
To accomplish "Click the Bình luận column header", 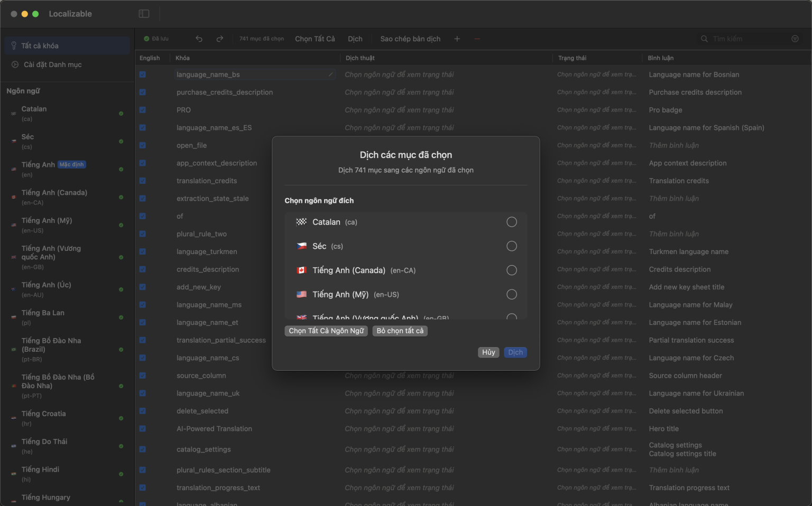I will coord(661,58).
